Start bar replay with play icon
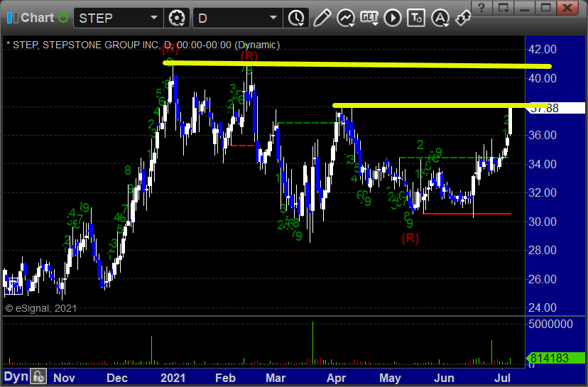Screen dimensions: 588x387 click(393, 18)
